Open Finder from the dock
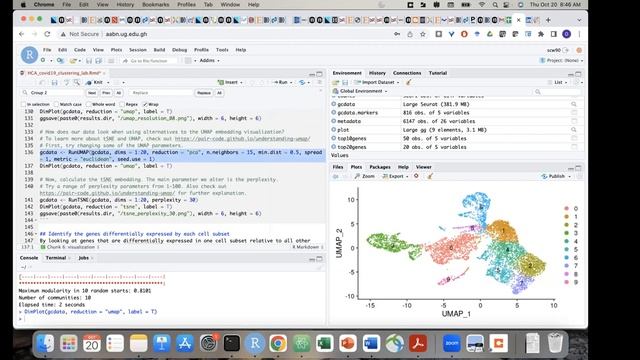The width and height of the screenshot is (640, 360). click(x=45, y=343)
